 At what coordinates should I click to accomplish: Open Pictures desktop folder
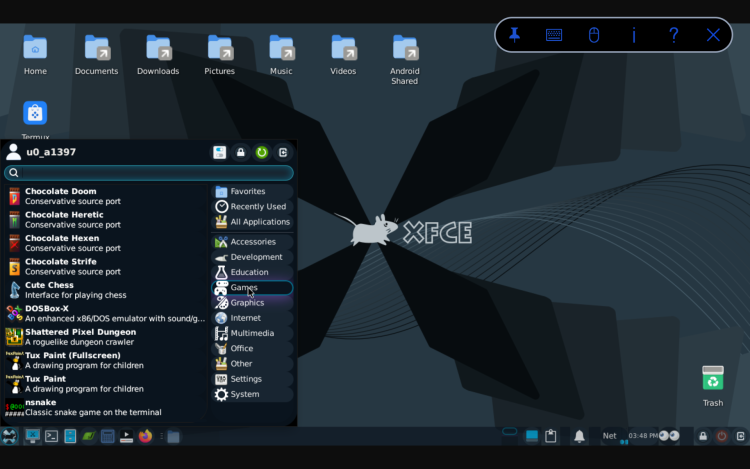[220, 55]
